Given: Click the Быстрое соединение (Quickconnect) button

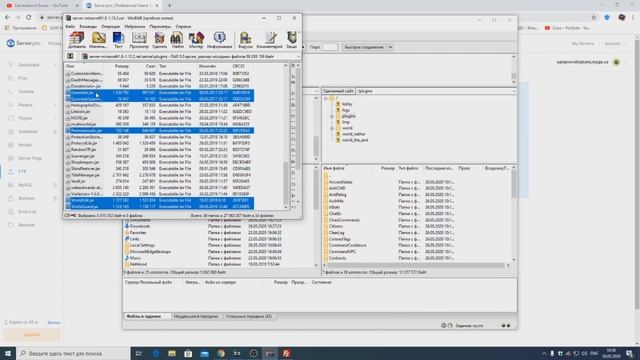Looking at the screenshot, I should (x=364, y=47).
